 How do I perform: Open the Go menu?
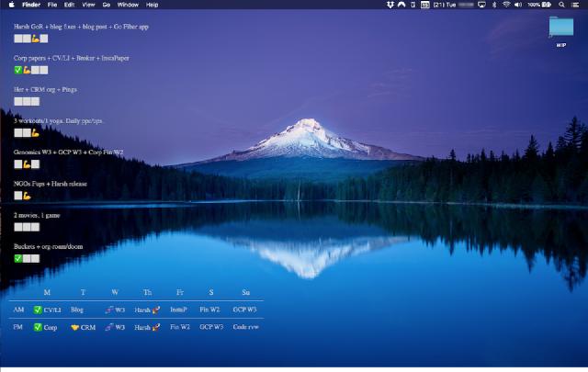(107, 5)
